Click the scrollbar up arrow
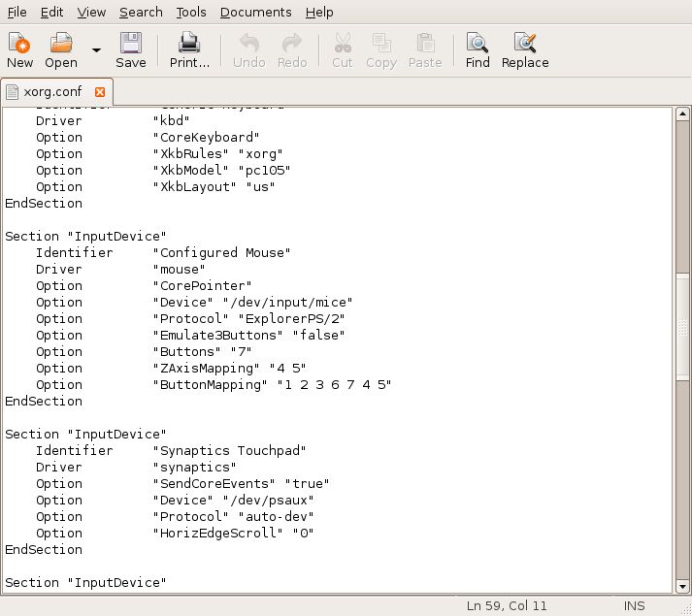692x616 pixels. click(x=682, y=114)
